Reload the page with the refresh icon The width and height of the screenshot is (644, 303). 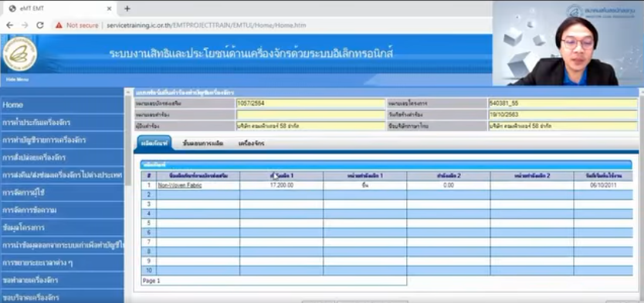click(x=40, y=25)
